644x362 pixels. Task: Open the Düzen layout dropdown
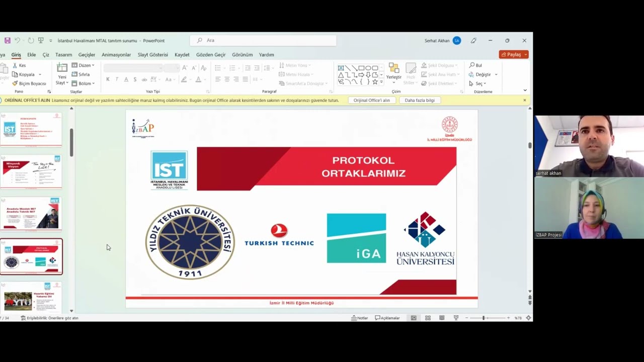pos(83,65)
